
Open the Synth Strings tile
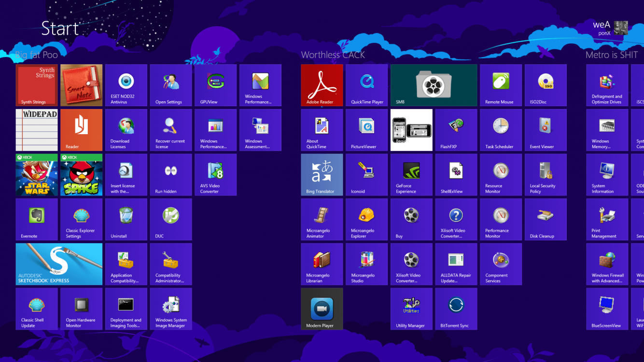(37, 85)
